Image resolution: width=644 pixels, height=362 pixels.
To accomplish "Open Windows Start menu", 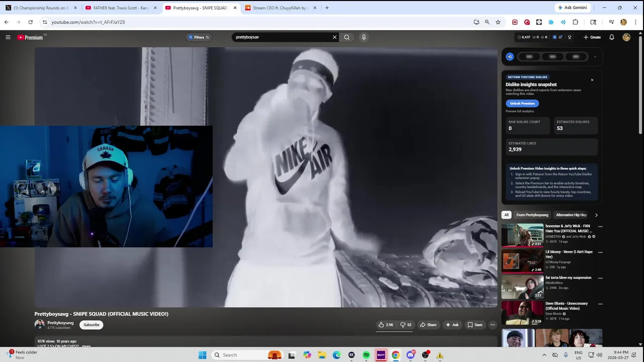I will (202, 355).
